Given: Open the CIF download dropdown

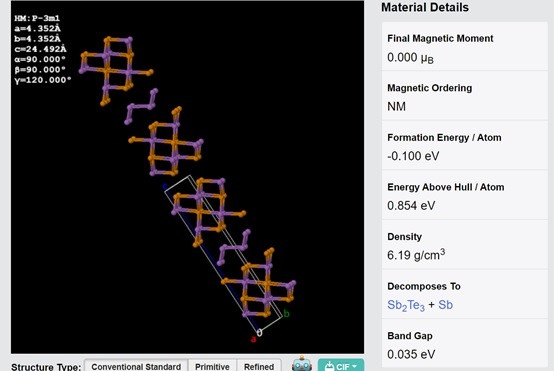Looking at the screenshot, I should [x=341, y=365].
